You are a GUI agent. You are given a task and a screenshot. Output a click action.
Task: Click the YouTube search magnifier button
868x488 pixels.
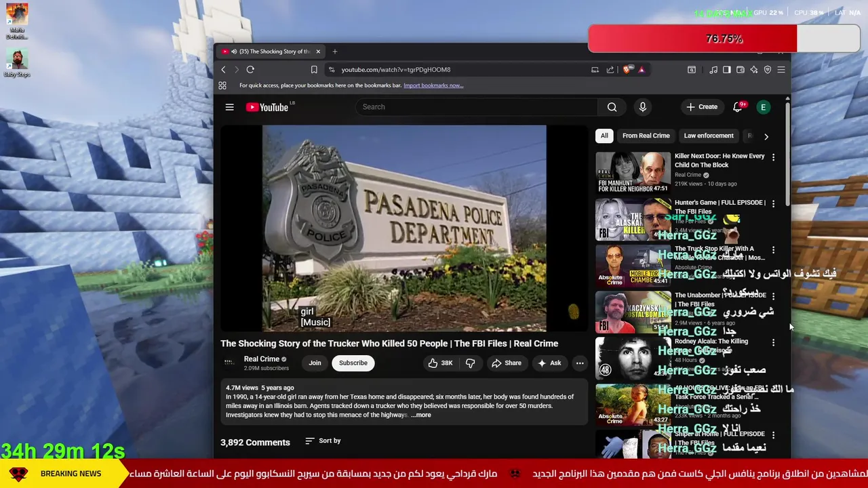[x=612, y=107]
